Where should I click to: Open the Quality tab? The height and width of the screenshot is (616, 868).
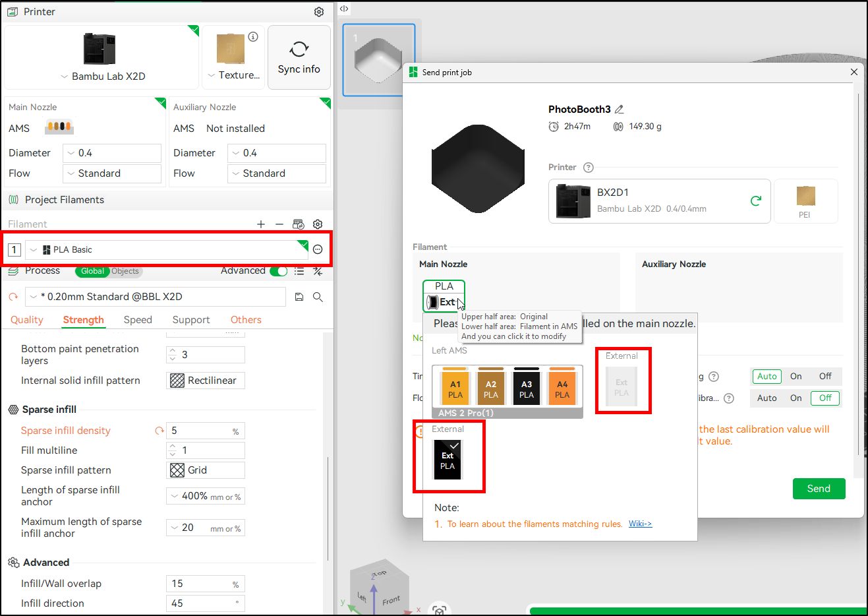pos(27,320)
